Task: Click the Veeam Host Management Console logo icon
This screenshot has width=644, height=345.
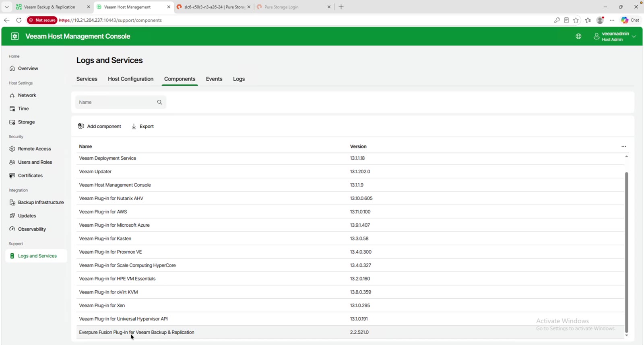Action: [x=15, y=36]
